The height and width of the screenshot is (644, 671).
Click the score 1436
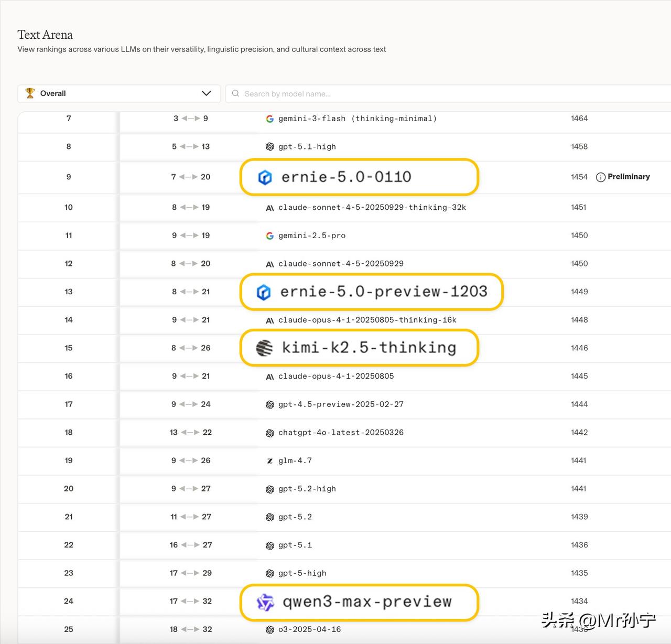click(579, 545)
